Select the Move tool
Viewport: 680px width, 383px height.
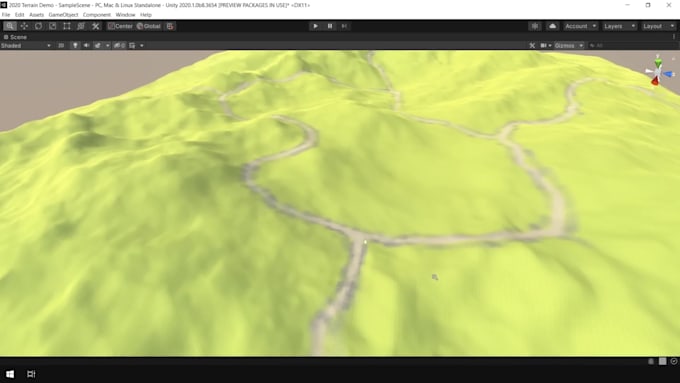[24, 26]
